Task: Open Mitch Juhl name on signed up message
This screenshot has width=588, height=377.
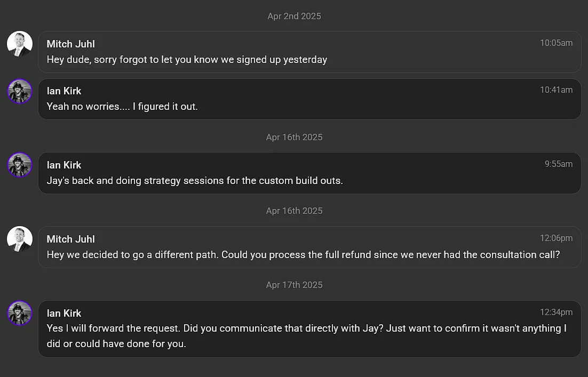Action: (x=70, y=44)
